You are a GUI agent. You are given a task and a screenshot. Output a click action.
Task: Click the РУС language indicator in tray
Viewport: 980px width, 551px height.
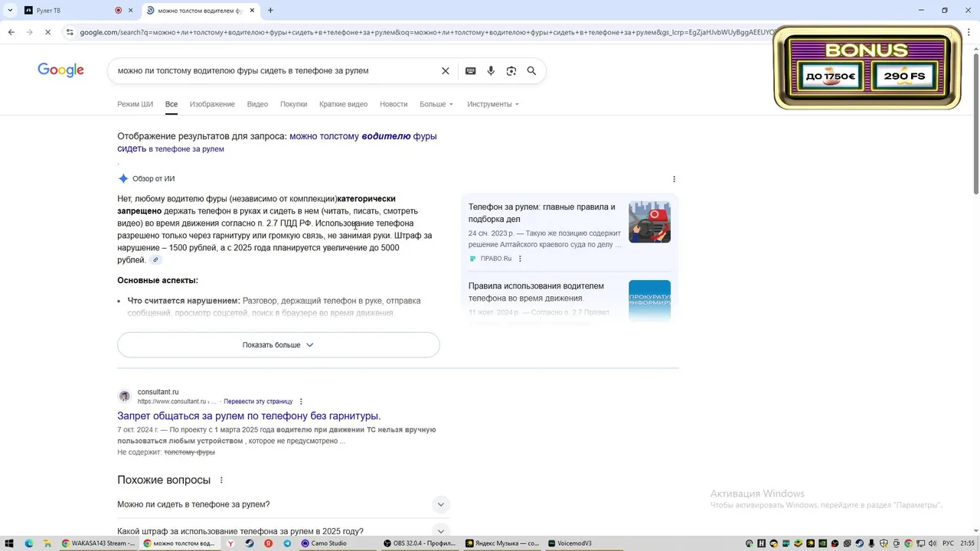tap(948, 543)
